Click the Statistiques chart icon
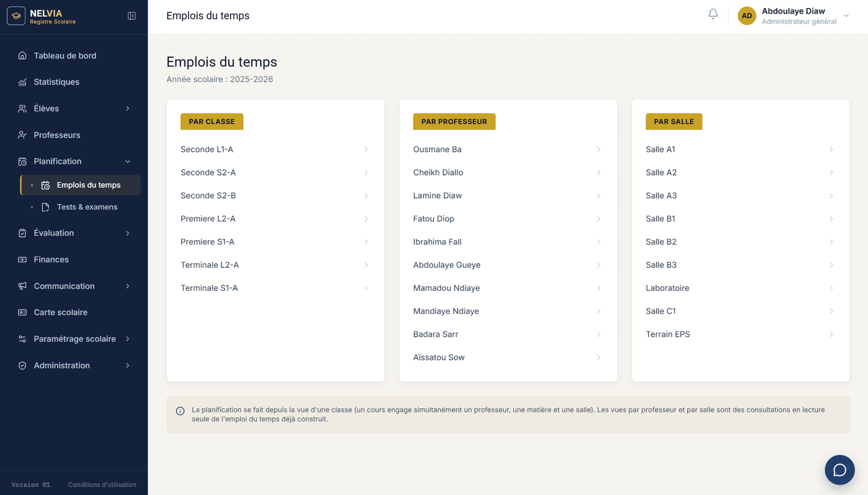 click(22, 82)
